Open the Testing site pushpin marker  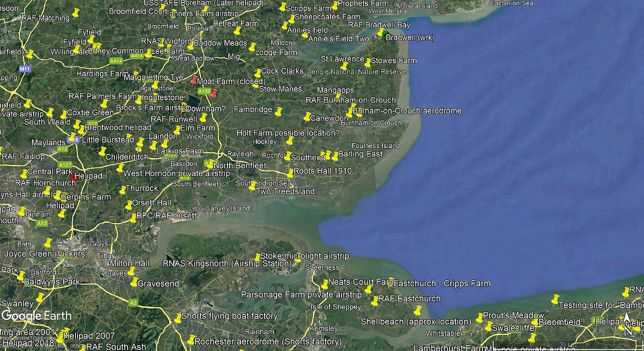(x=555, y=300)
